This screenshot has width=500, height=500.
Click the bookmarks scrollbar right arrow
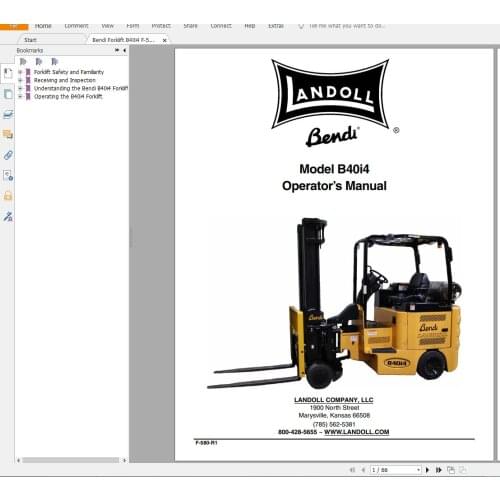pyautogui.click(x=124, y=460)
